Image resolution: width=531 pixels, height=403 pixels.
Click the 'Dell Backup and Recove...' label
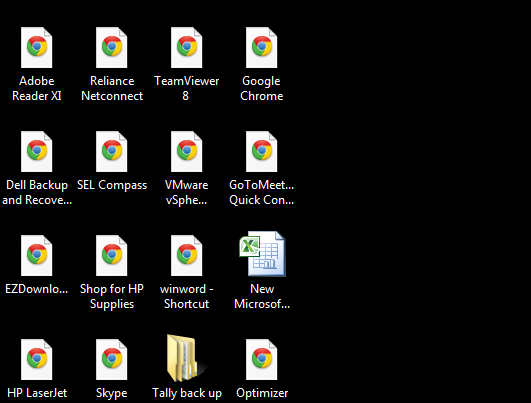pyautogui.click(x=37, y=193)
